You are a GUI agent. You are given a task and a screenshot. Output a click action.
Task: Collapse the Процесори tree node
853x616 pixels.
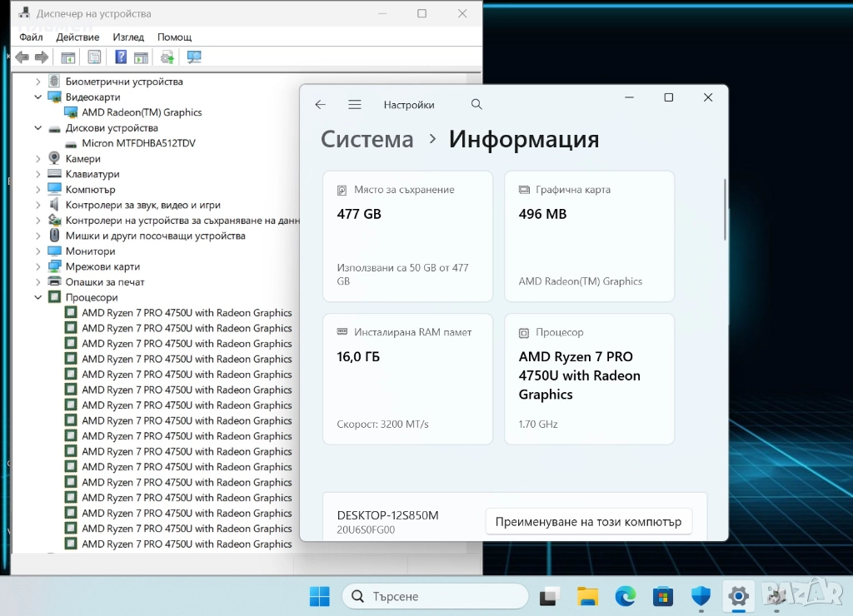pyautogui.click(x=38, y=297)
